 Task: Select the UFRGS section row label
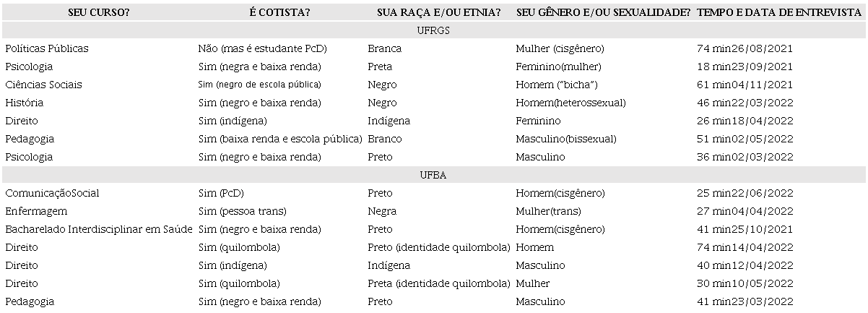(x=434, y=30)
